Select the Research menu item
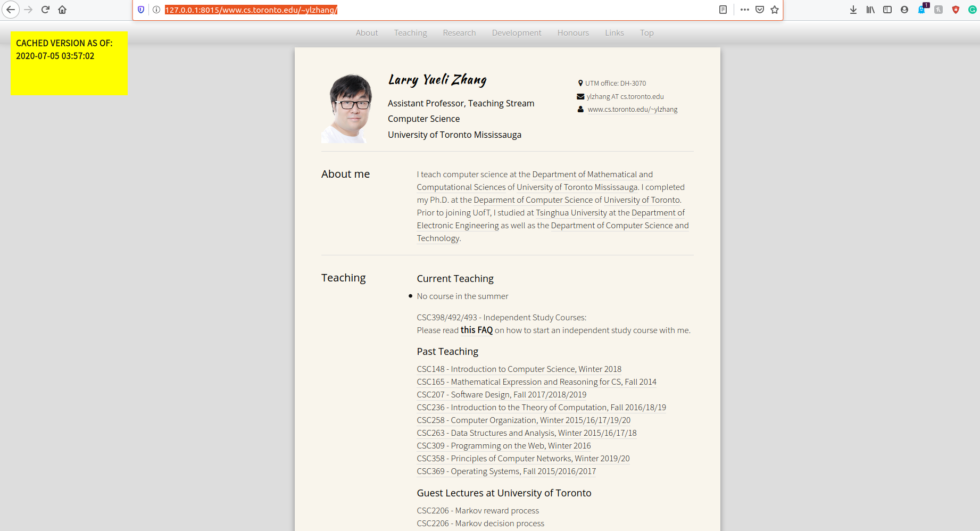Image resolution: width=980 pixels, height=531 pixels. [459, 32]
